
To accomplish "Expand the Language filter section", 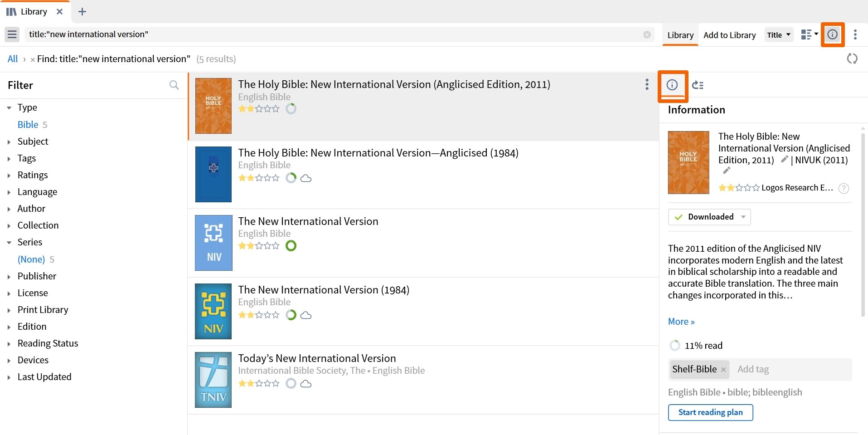I will [9, 192].
